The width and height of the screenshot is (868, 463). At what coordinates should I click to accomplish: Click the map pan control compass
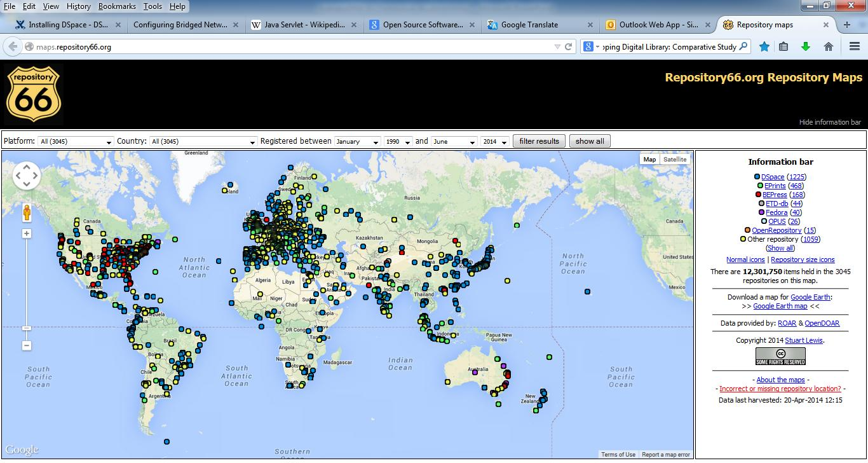27,176
